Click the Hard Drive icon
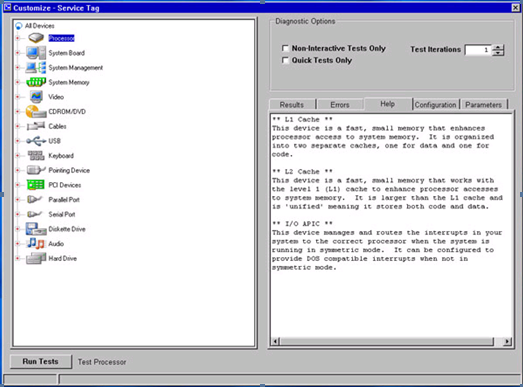Image resolution: width=523 pixels, height=387 pixels. (x=36, y=258)
